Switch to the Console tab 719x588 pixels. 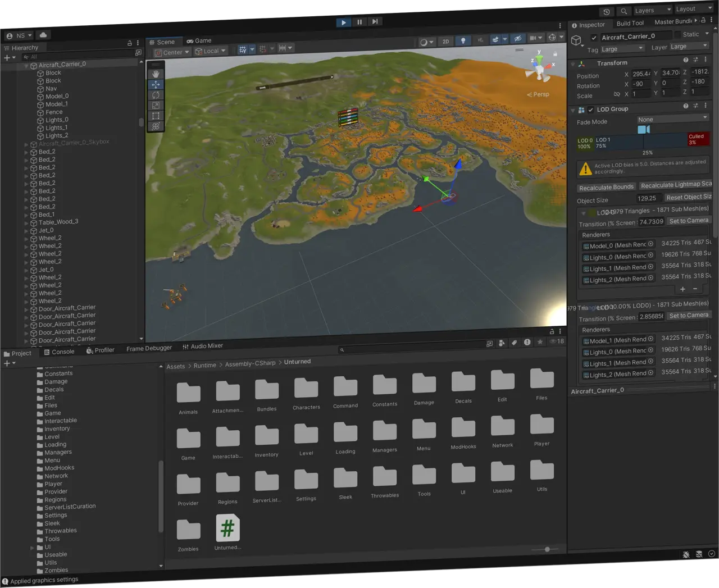click(x=59, y=352)
